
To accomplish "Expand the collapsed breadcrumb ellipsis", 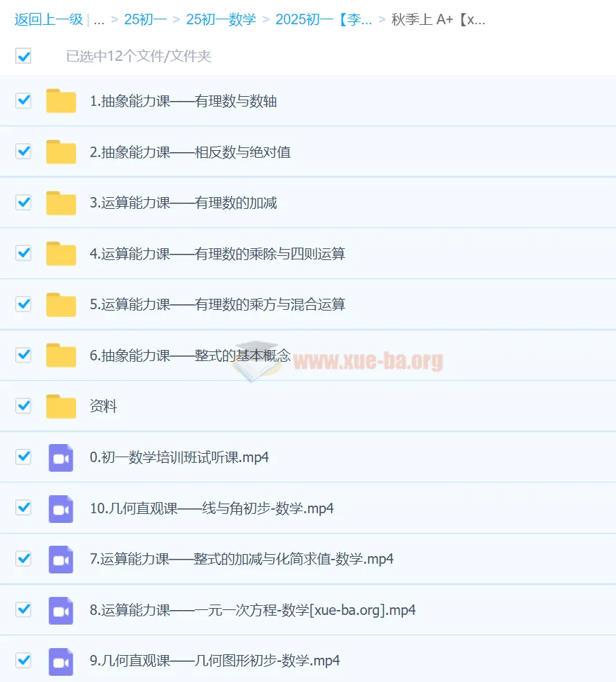I will 99,21.
